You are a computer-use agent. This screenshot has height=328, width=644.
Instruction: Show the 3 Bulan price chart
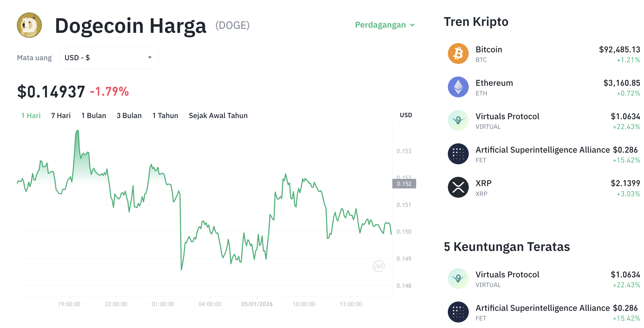click(129, 116)
